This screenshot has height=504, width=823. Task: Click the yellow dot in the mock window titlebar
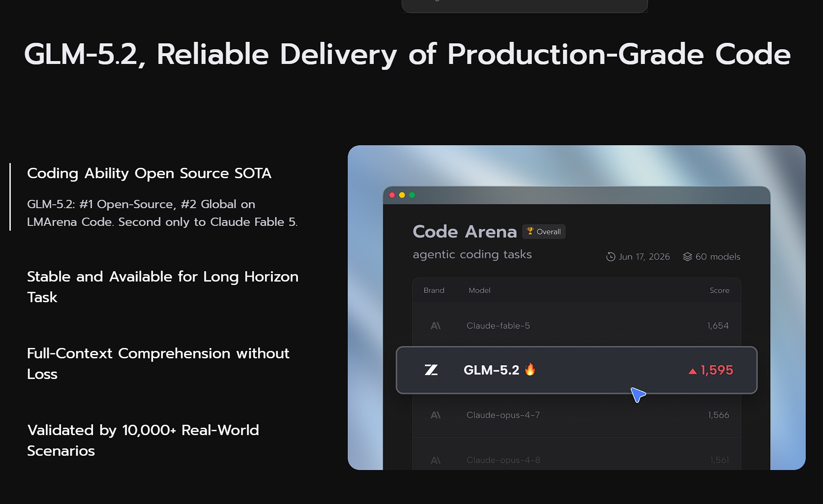pyautogui.click(x=402, y=195)
